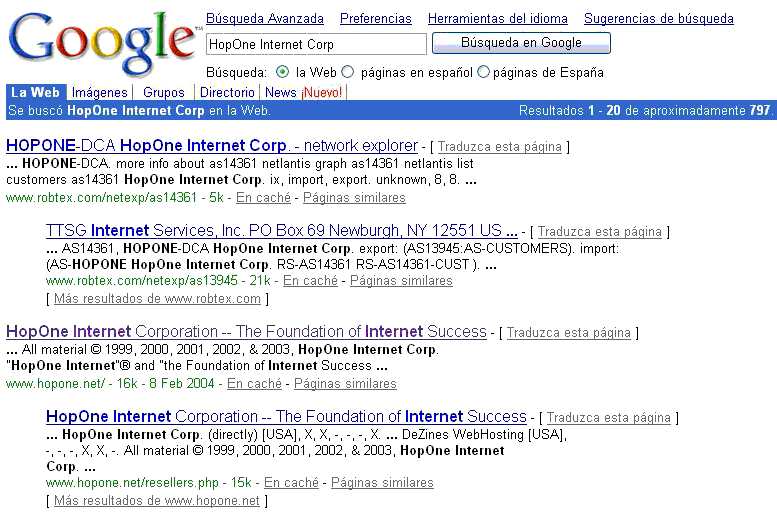Select the 'páginas en español' radio option
The image size is (777, 526).
[348, 72]
